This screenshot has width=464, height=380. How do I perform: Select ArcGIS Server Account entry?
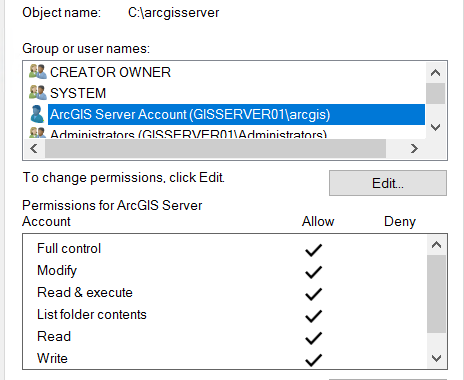236,114
